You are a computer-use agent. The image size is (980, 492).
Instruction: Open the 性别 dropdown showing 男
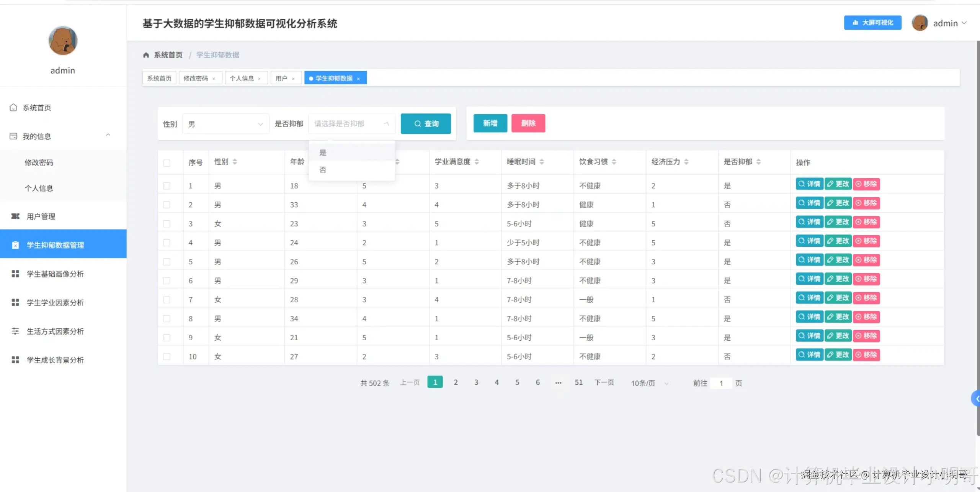pos(225,123)
